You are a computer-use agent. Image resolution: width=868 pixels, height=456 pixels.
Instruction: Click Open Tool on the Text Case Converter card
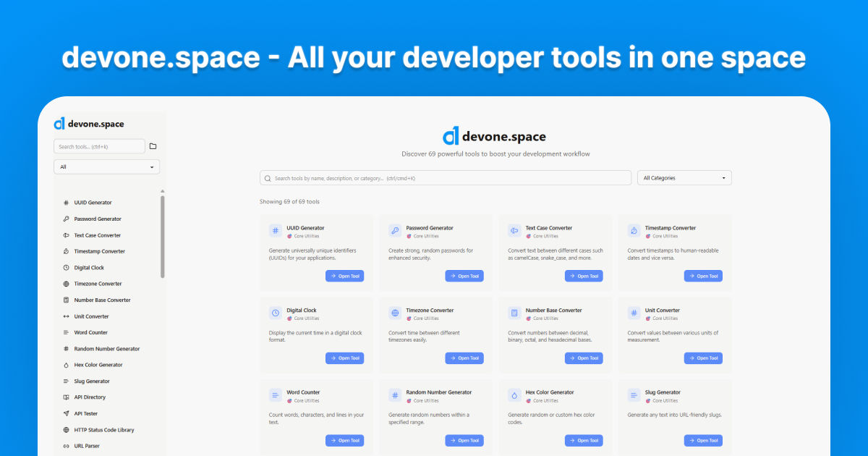pyautogui.click(x=584, y=276)
